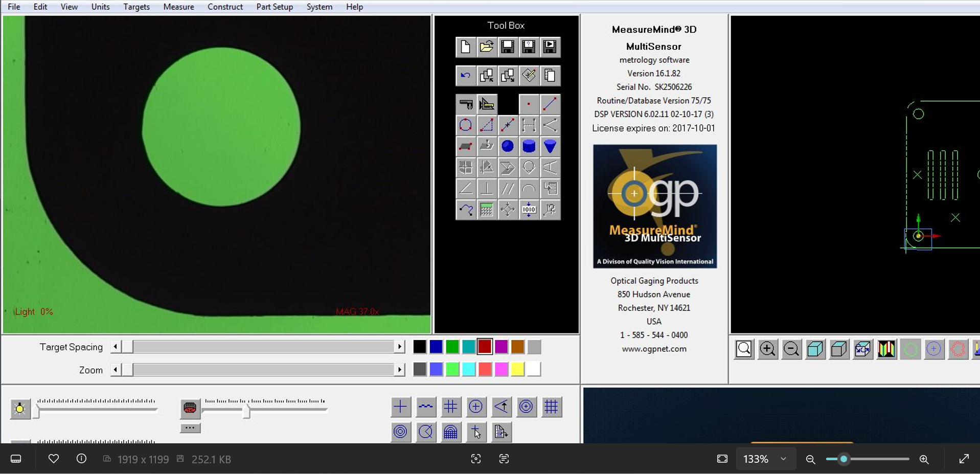The width and height of the screenshot is (980, 474).
Task: Toggle the solid shaded cube view
Action: tap(815, 349)
